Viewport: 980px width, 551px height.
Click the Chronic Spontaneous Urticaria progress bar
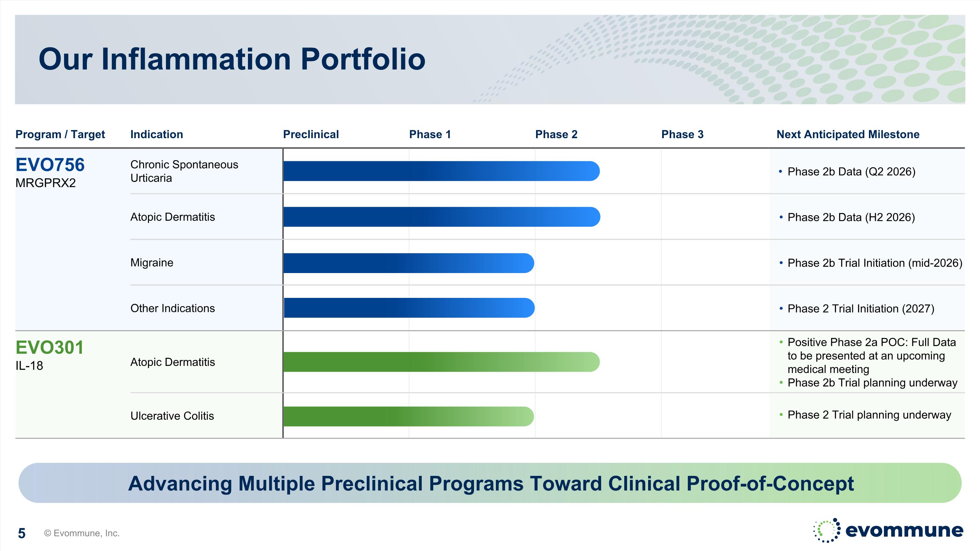pyautogui.click(x=441, y=171)
